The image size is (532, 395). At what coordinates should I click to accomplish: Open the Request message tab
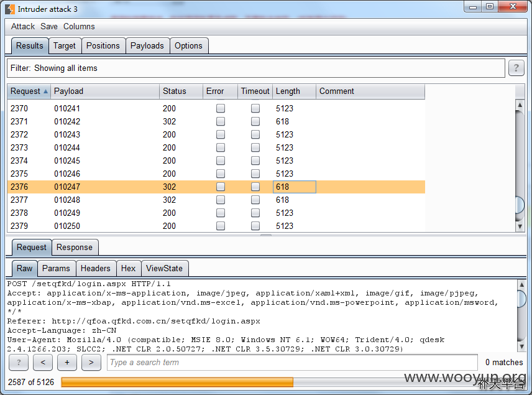click(x=32, y=247)
